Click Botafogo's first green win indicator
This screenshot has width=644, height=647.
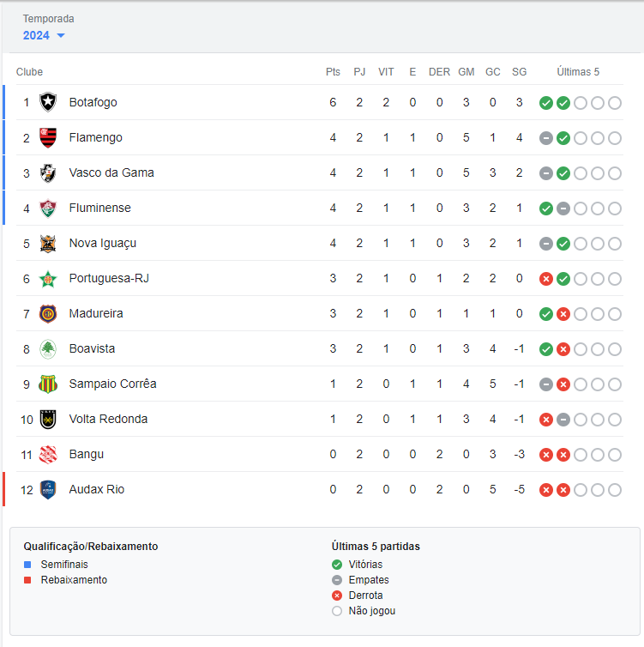(x=546, y=103)
